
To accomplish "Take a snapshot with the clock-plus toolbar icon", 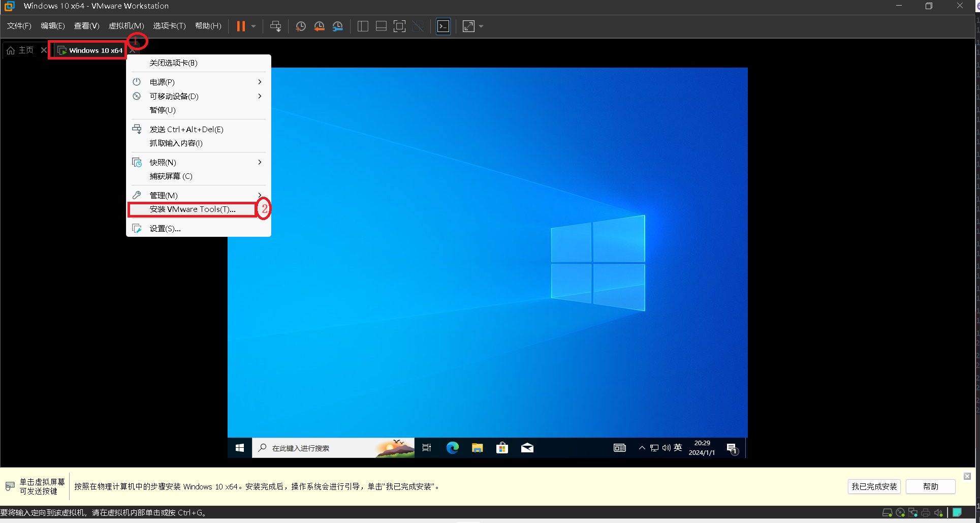I will point(301,26).
